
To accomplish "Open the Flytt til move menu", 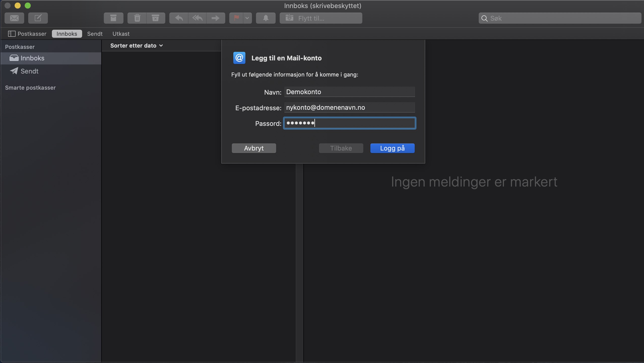I will pyautogui.click(x=321, y=18).
